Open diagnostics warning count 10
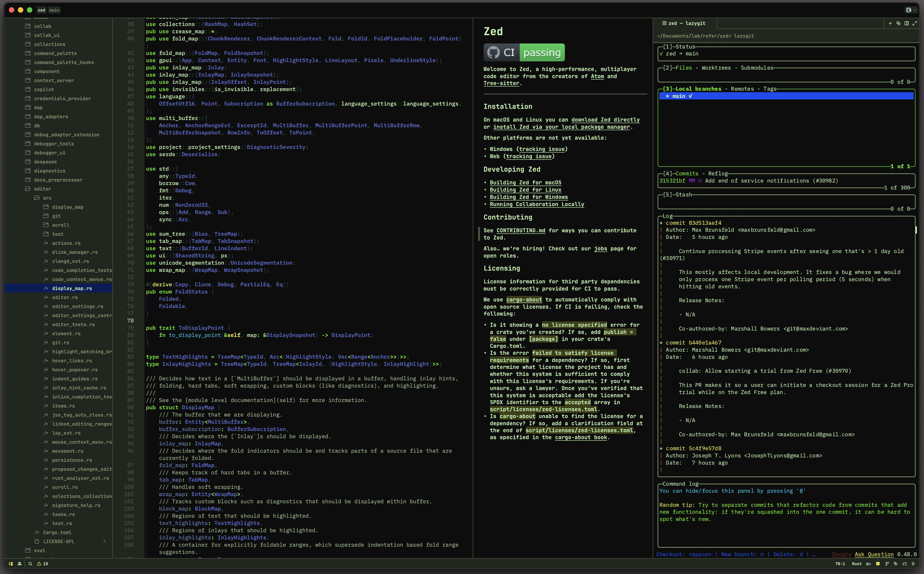The height and width of the screenshot is (574, 924). click(x=43, y=564)
